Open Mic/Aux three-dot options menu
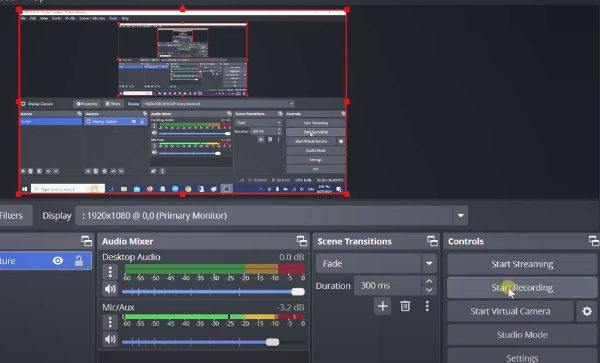 pyautogui.click(x=110, y=322)
